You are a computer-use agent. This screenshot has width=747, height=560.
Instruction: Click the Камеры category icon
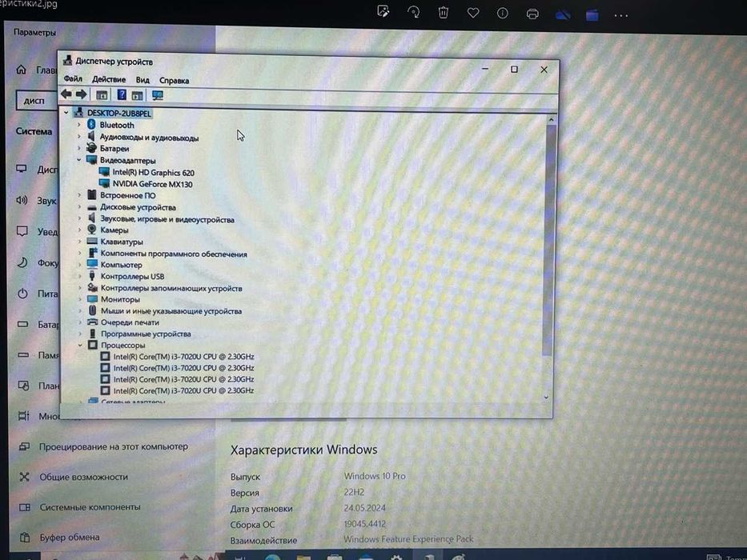pos(92,230)
